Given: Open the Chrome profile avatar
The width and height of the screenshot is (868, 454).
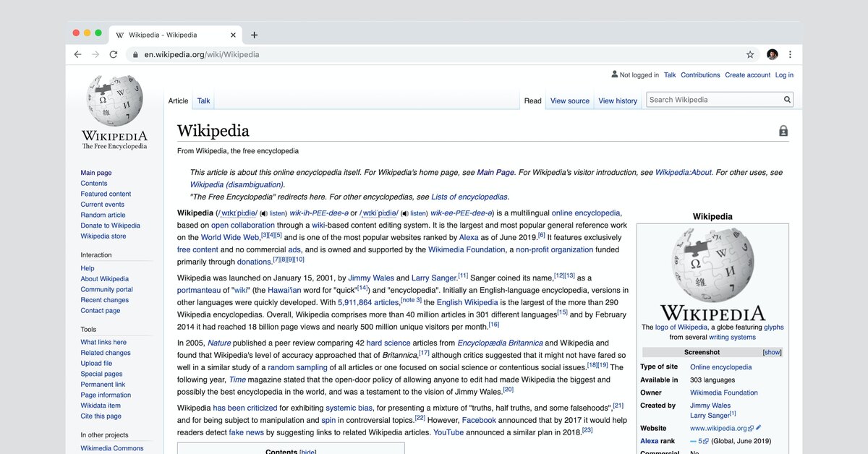Looking at the screenshot, I should pyautogui.click(x=772, y=54).
